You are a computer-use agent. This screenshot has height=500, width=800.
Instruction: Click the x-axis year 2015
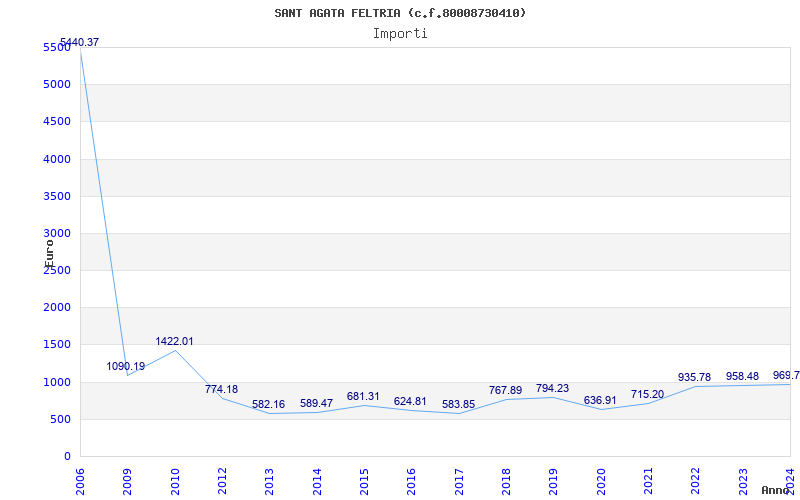[364, 482]
